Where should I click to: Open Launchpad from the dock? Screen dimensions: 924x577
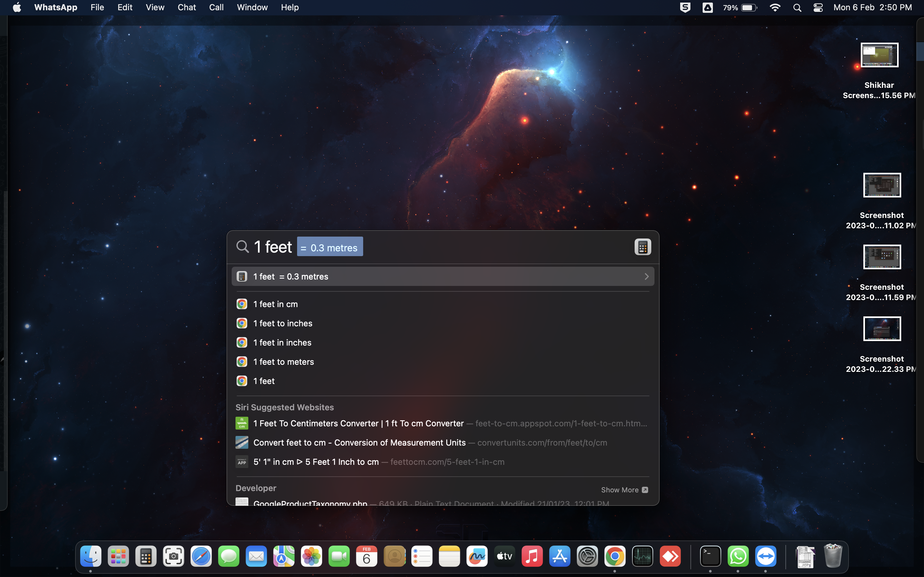[118, 556]
